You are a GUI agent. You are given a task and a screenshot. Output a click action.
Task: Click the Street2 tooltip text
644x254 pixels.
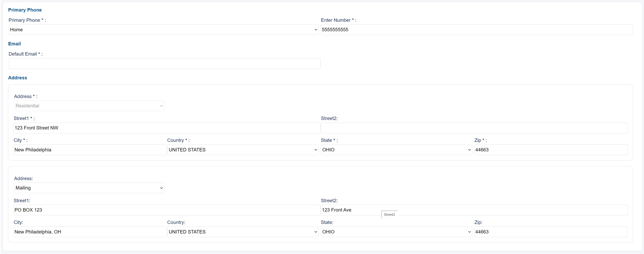[x=389, y=215]
